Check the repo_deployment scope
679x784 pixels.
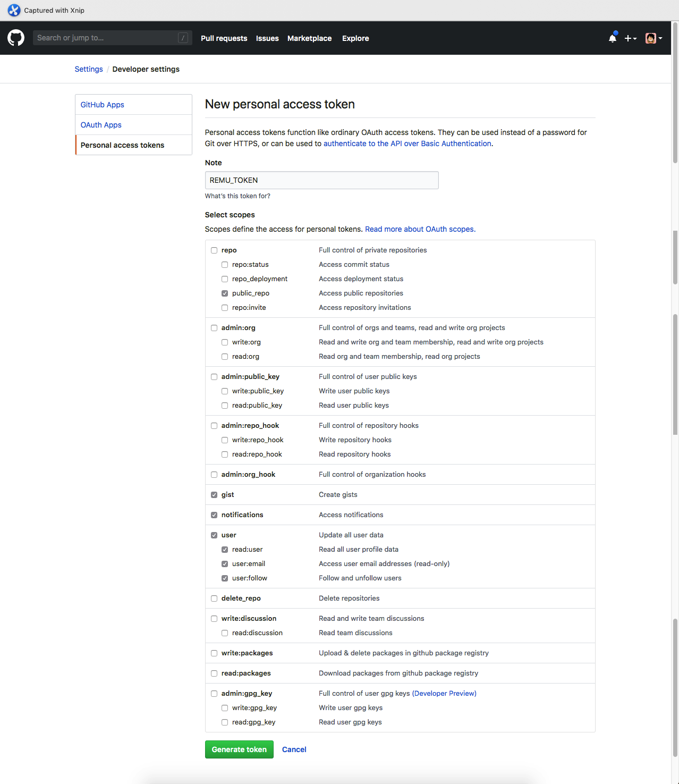click(225, 279)
